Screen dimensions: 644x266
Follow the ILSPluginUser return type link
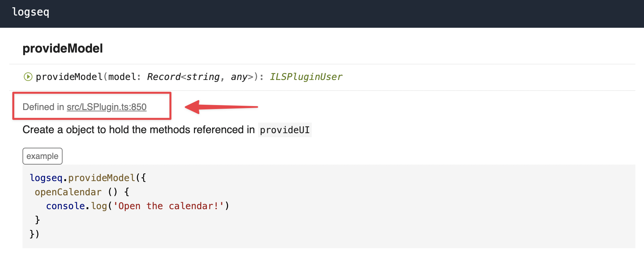tap(306, 77)
